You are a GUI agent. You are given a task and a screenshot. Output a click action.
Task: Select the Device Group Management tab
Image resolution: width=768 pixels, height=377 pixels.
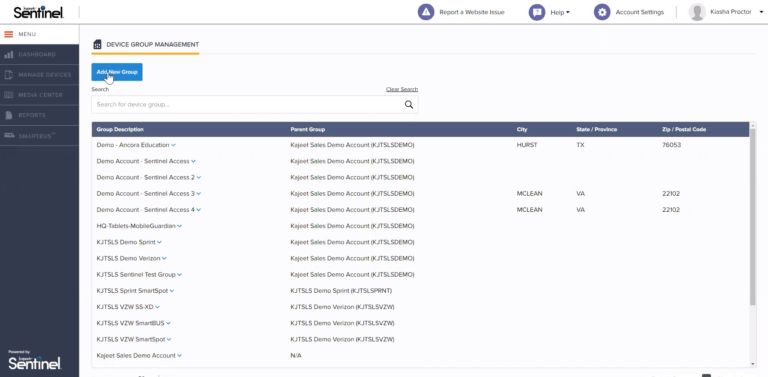coord(145,45)
